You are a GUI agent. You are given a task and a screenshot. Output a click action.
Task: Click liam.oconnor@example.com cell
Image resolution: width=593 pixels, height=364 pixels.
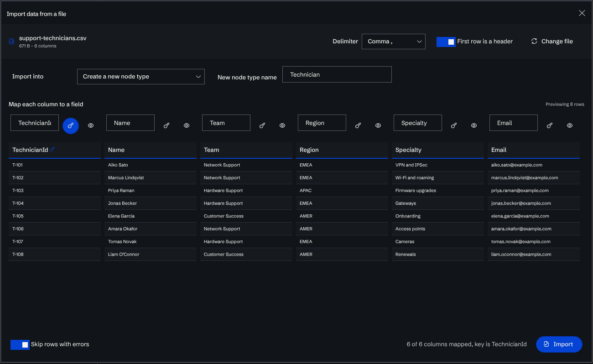pyautogui.click(x=534, y=255)
